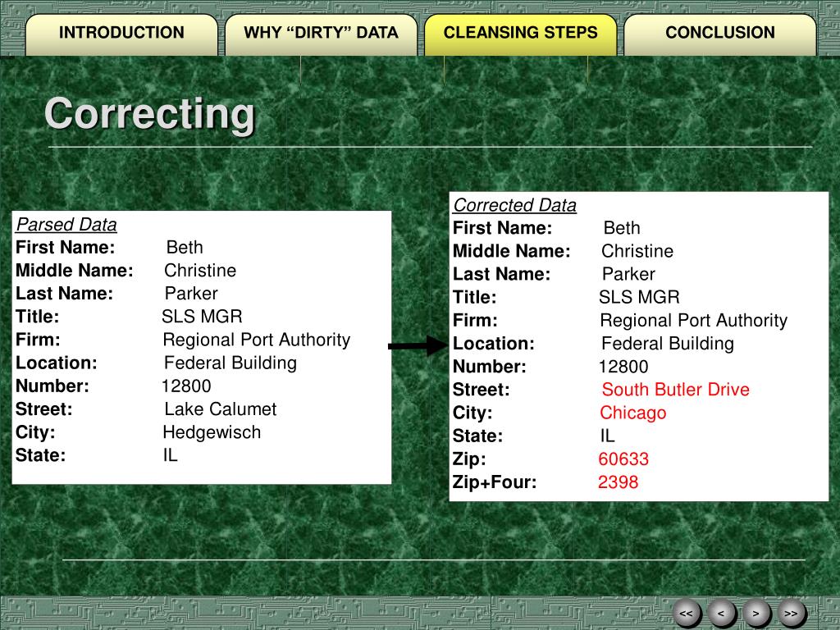
Task: Click SLS MGR title in Parsed Data
Action: coord(202,317)
